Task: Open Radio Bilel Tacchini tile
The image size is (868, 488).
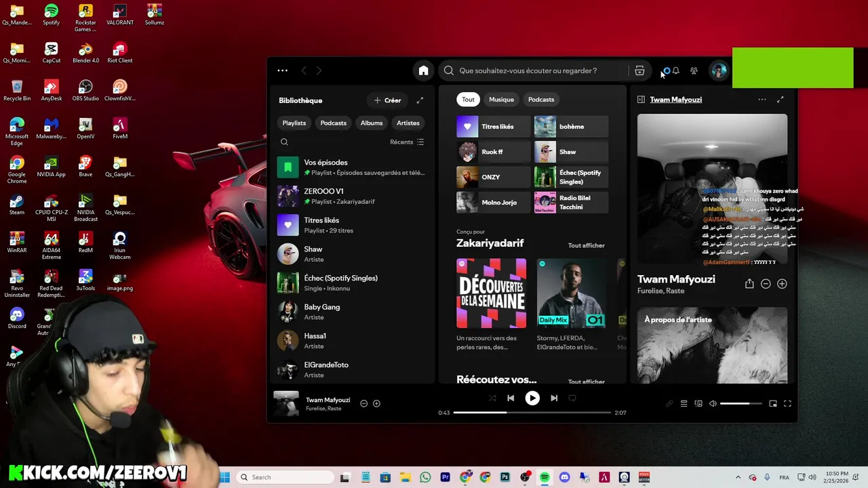Action: point(571,203)
